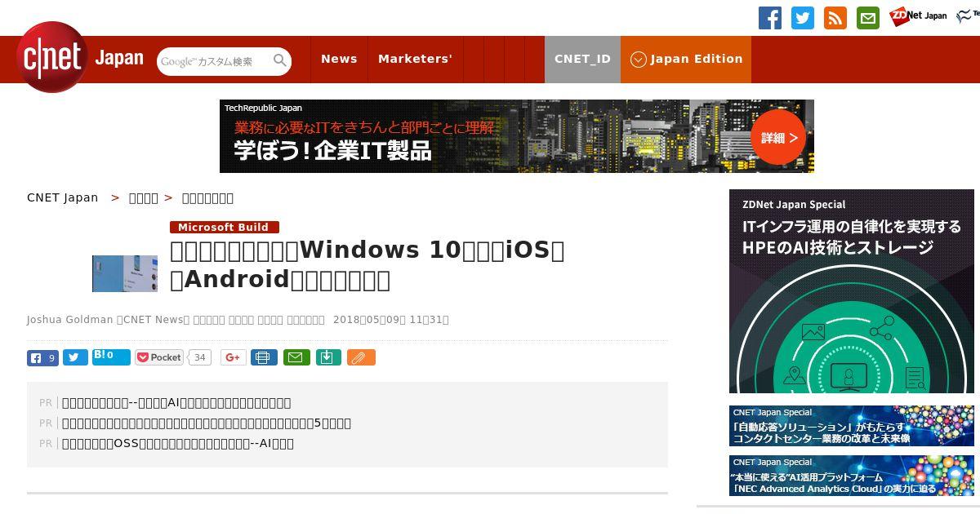The width and height of the screenshot is (980, 514).
Task: Open the 自動応答ソリューション CNET Special banner
Action: pos(852,426)
